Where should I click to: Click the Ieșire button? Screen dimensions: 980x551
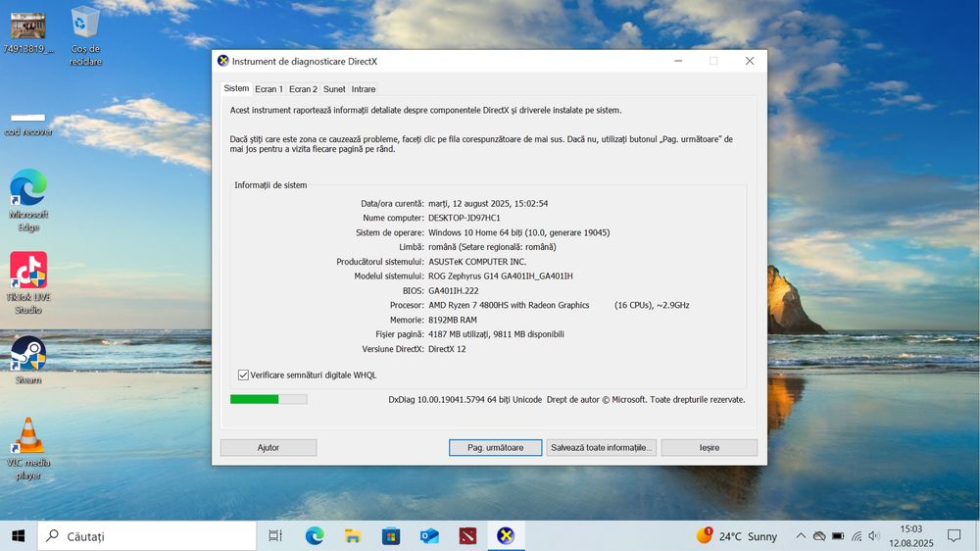710,448
